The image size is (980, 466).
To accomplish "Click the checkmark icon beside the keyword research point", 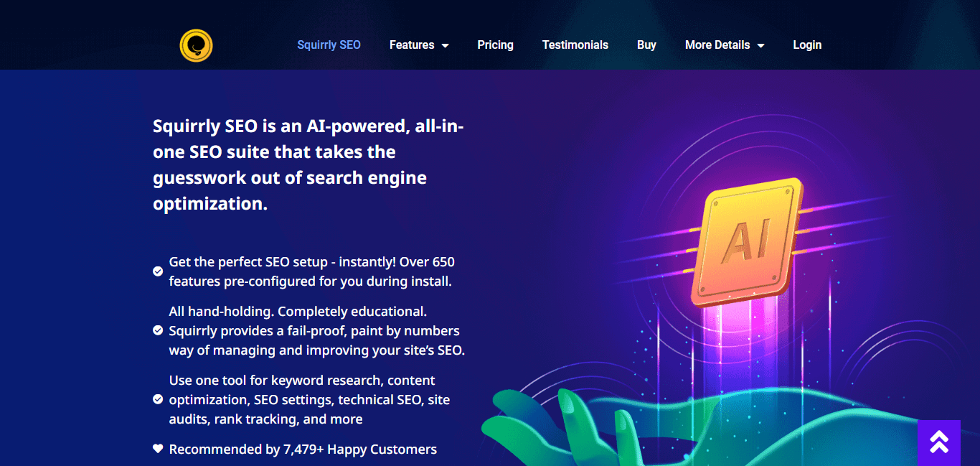I will click(157, 399).
